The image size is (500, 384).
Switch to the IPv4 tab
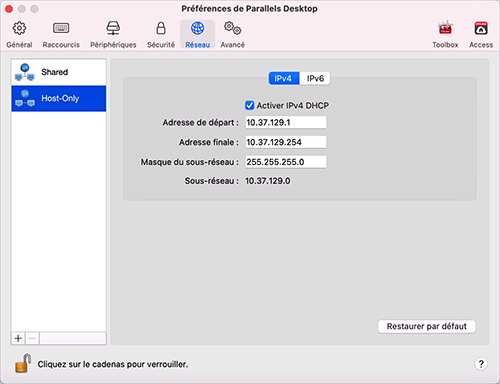[284, 78]
